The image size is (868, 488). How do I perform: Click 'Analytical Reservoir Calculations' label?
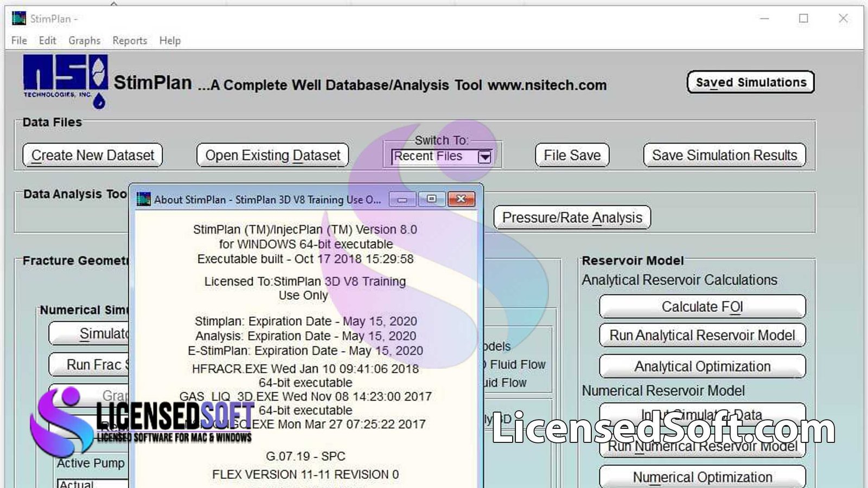[679, 280]
